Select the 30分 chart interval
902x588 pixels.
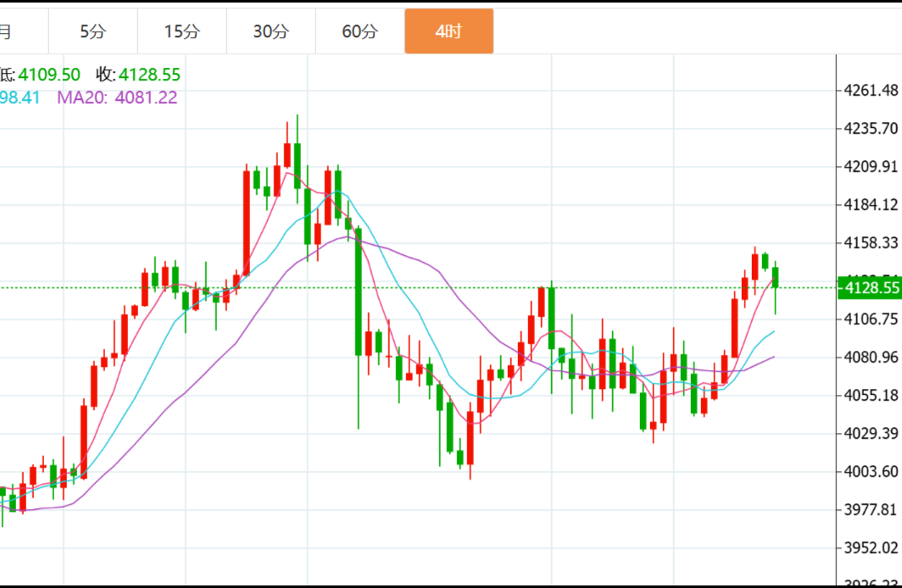coord(271,31)
